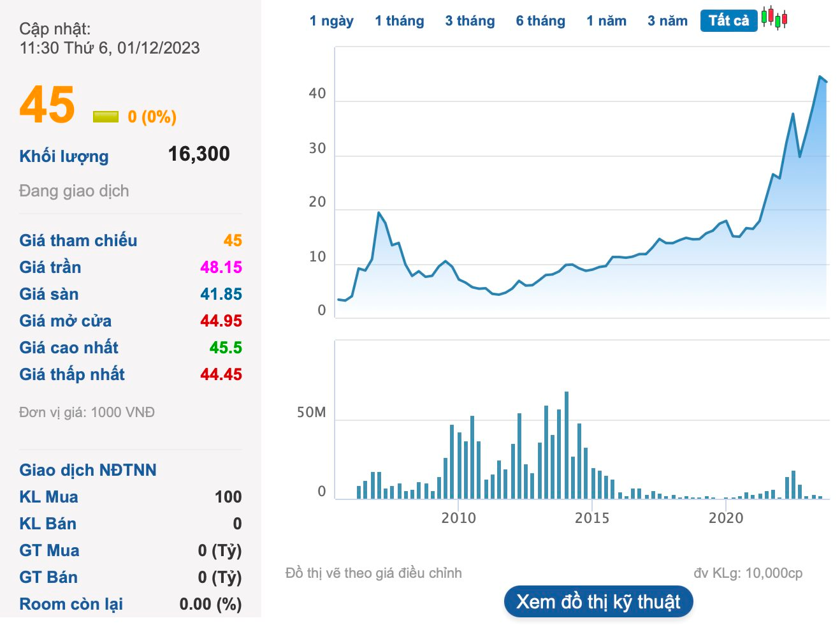This screenshot has height=625, width=840.
Task: Click the 'GT Bán' label
Action: pyautogui.click(x=48, y=577)
